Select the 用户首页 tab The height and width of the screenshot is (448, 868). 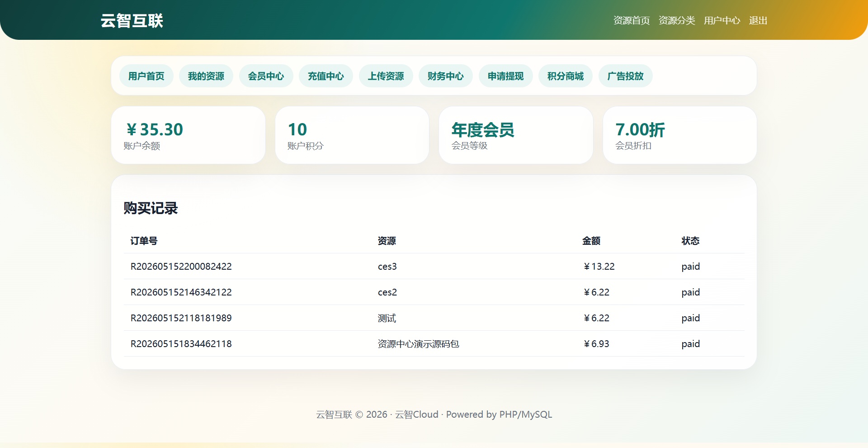coord(146,76)
